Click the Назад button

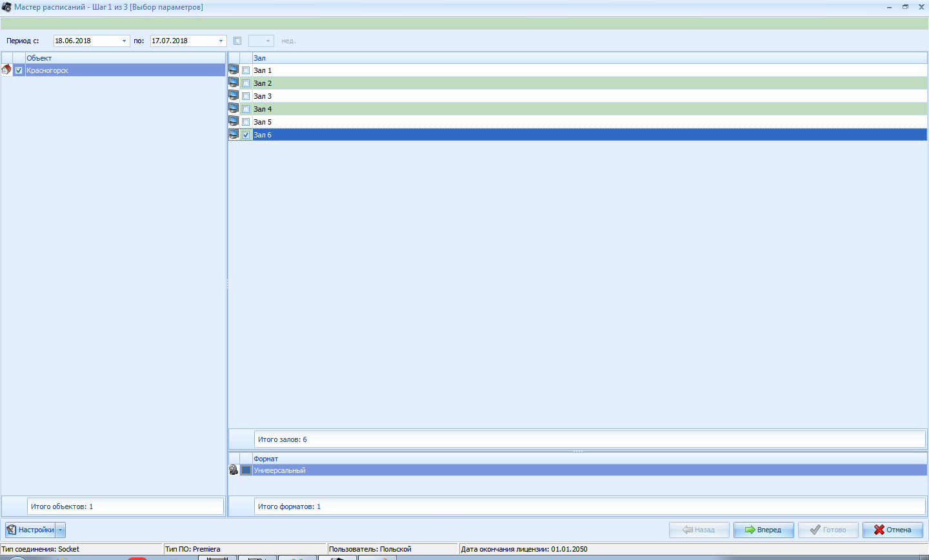click(699, 530)
